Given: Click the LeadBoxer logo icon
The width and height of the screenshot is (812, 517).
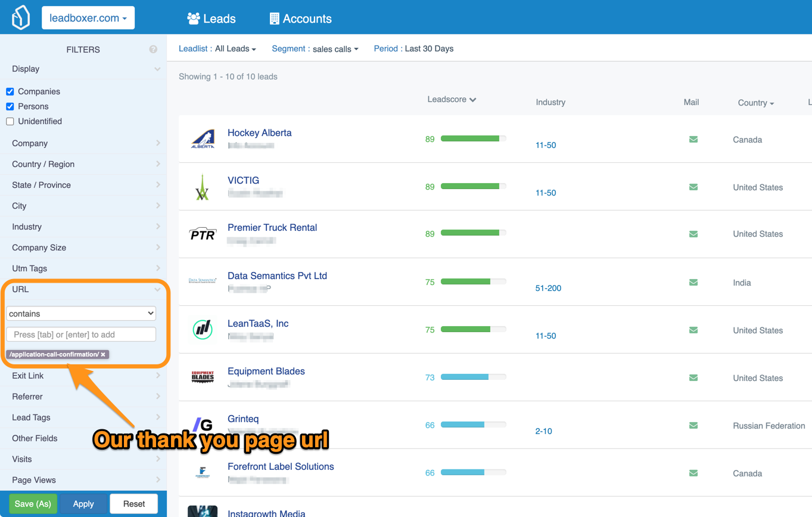Looking at the screenshot, I should [21, 18].
